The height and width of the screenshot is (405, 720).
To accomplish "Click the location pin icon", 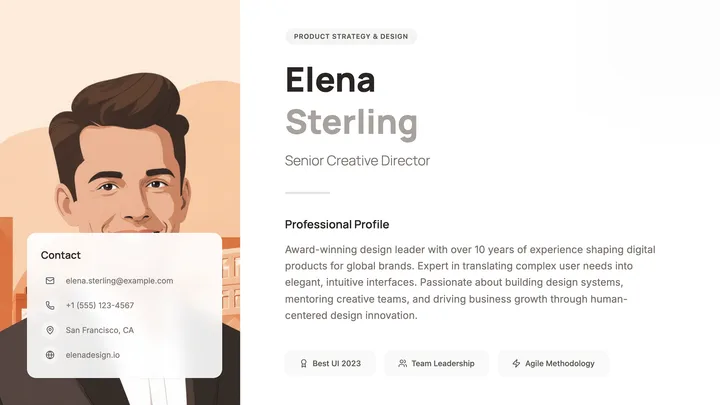I will pos(50,330).
